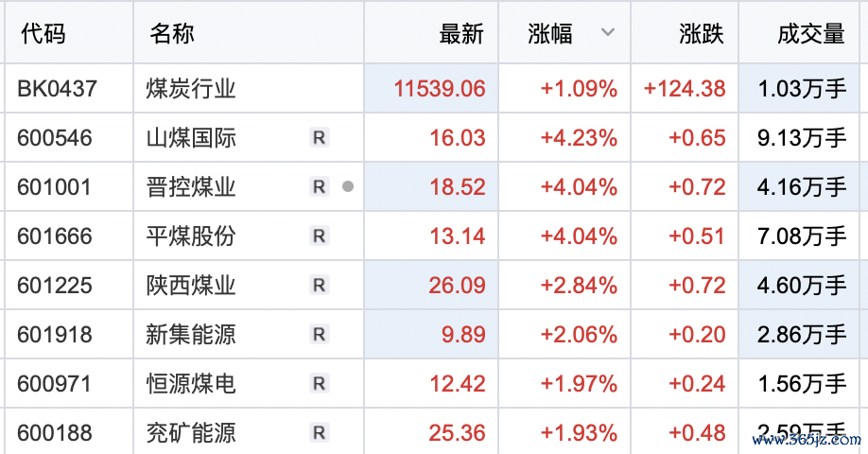Click the R badge beside 平煤股份
This screenshot has height=454, width=868.
[x=319, y=236]
